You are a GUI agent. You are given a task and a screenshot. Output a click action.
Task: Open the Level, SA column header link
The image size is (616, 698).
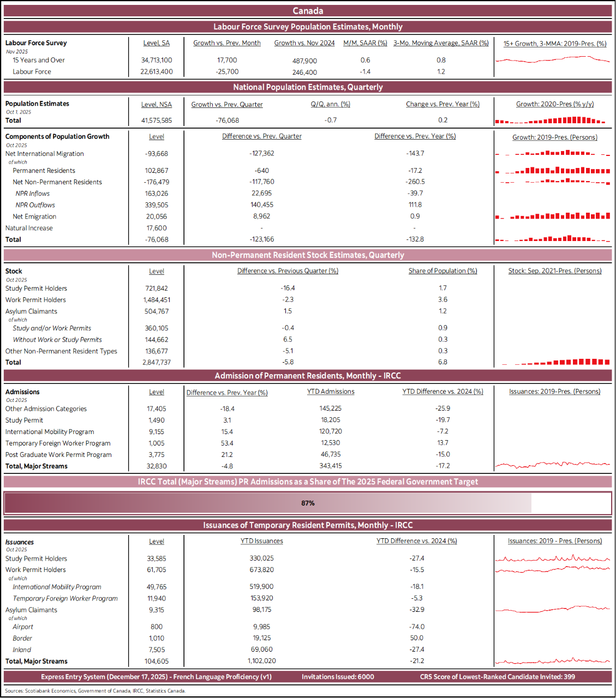[157, 43]
